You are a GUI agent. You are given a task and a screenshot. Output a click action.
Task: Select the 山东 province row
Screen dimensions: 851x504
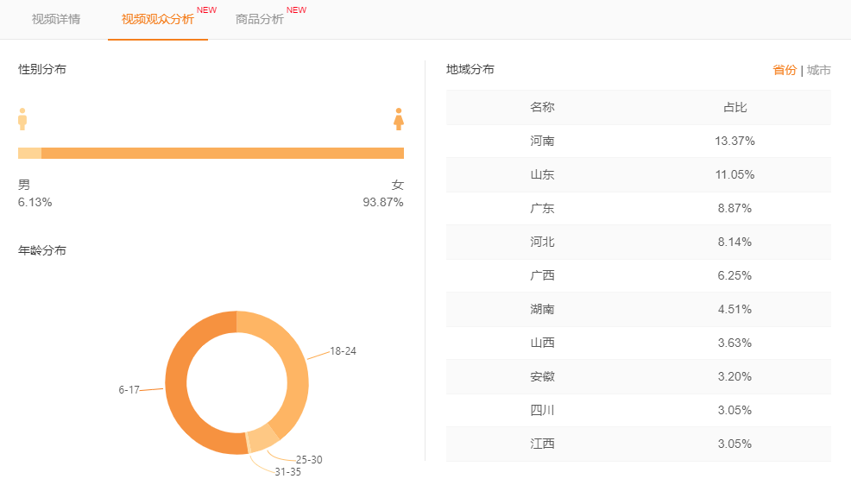[638, 174]
